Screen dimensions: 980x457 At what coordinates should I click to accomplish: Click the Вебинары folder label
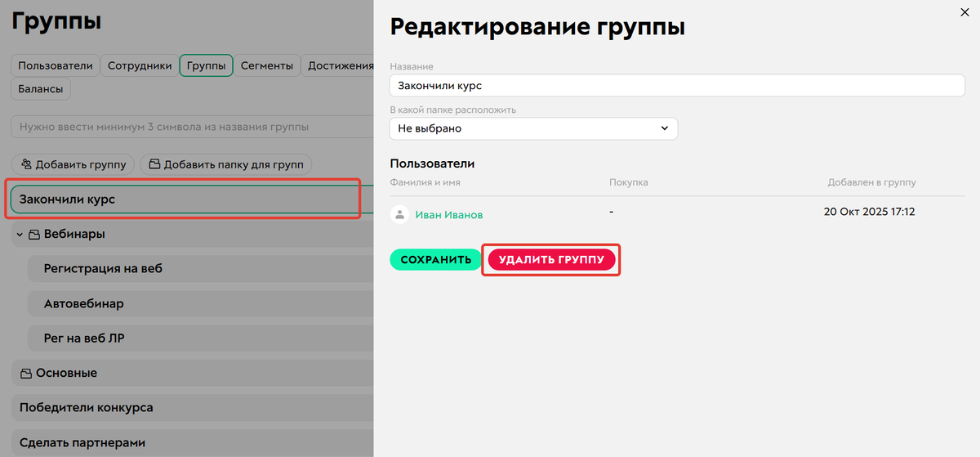tap(74, 235)
